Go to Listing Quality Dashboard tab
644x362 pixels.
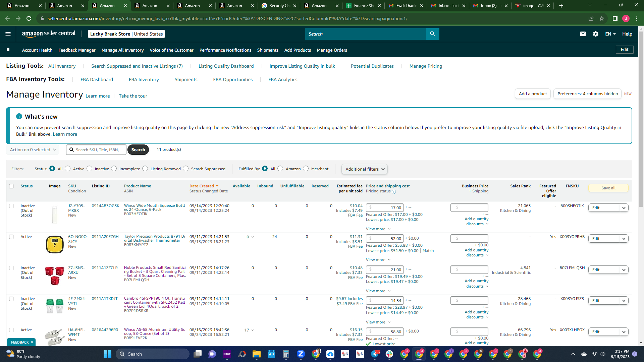pos(226,66)
